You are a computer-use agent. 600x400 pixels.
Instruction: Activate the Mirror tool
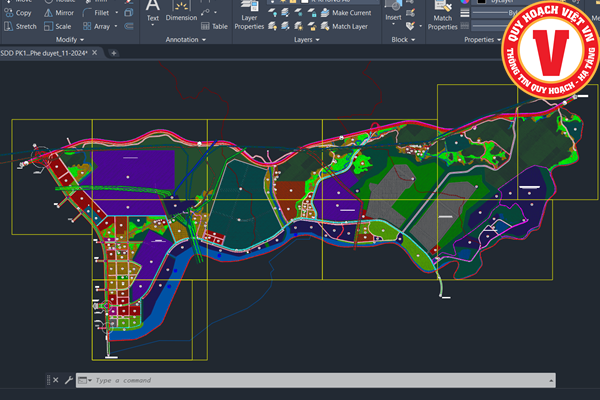point(59,13)
